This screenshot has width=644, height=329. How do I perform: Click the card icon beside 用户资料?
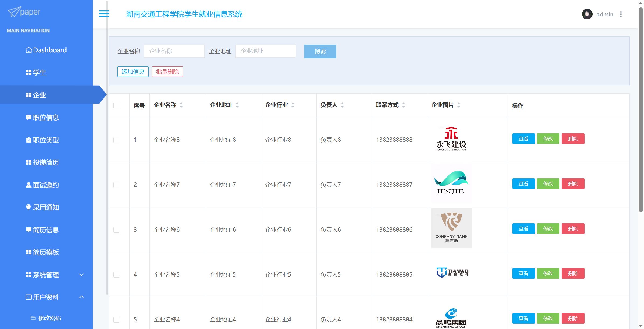click(29, 297)
